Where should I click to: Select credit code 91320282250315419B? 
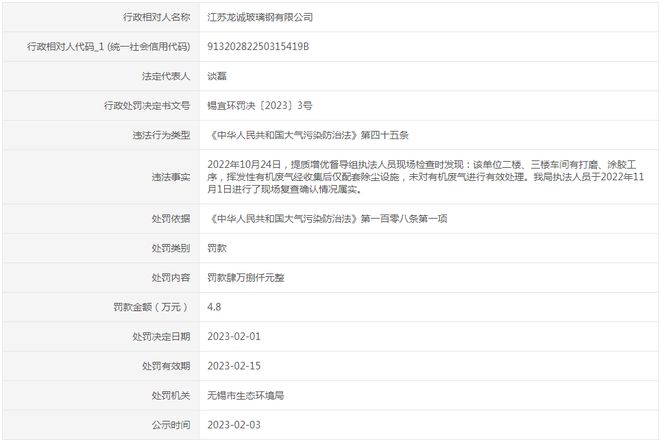tap(258, 46)
